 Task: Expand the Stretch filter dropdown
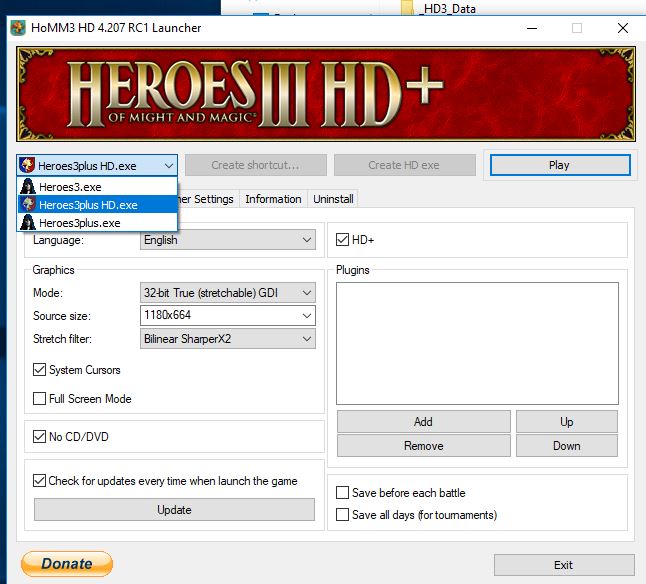click(x=228, y=339)
